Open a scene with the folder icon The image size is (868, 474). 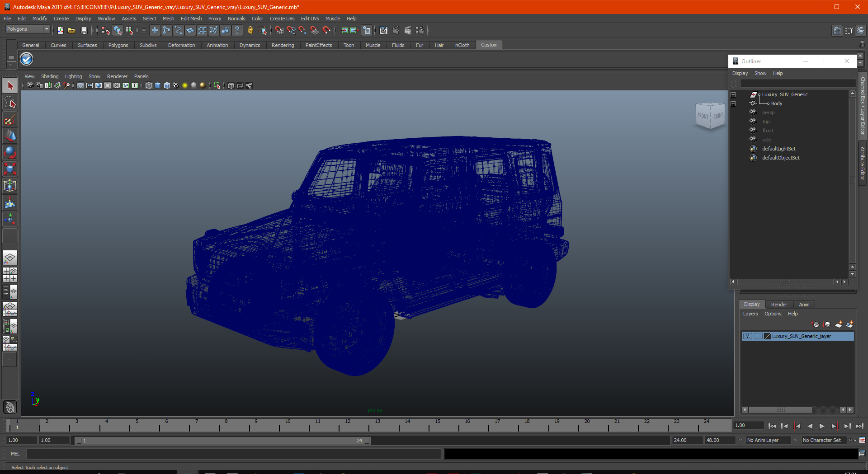pos(71,30)
